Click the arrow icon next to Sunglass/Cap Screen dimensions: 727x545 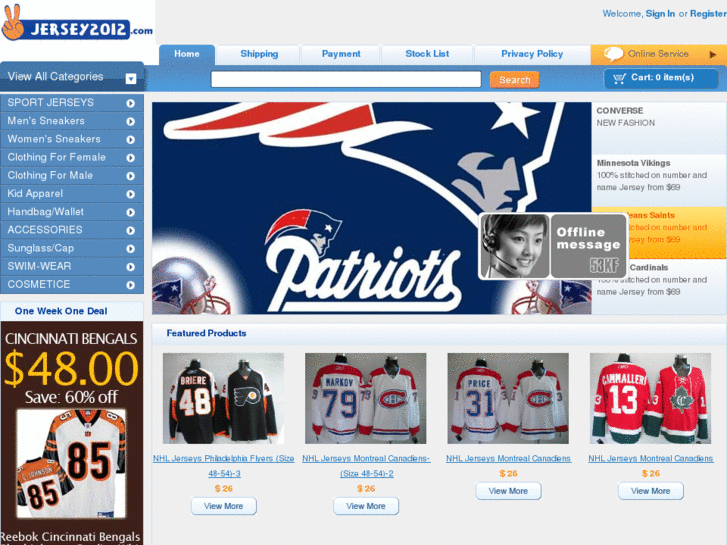click(x=131, y=248)
